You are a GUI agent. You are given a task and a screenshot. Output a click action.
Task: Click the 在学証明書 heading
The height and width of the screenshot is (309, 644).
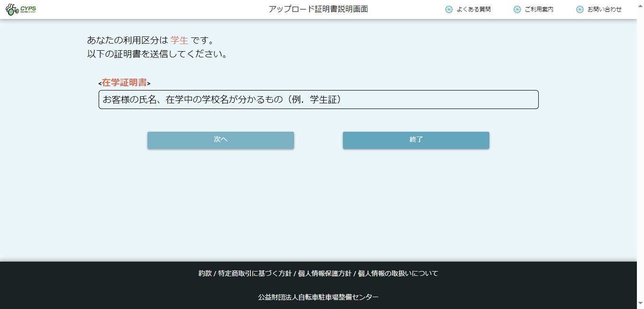point(124,83)
